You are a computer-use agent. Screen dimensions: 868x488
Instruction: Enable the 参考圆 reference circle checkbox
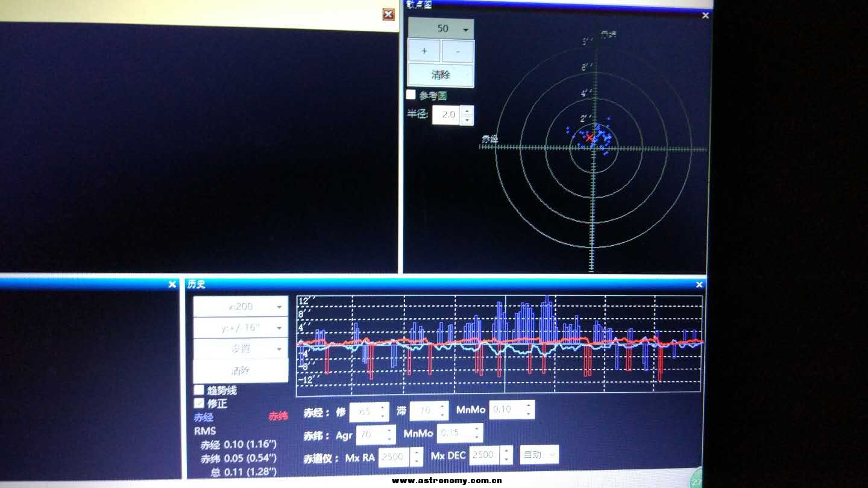(x=411, y=95)
